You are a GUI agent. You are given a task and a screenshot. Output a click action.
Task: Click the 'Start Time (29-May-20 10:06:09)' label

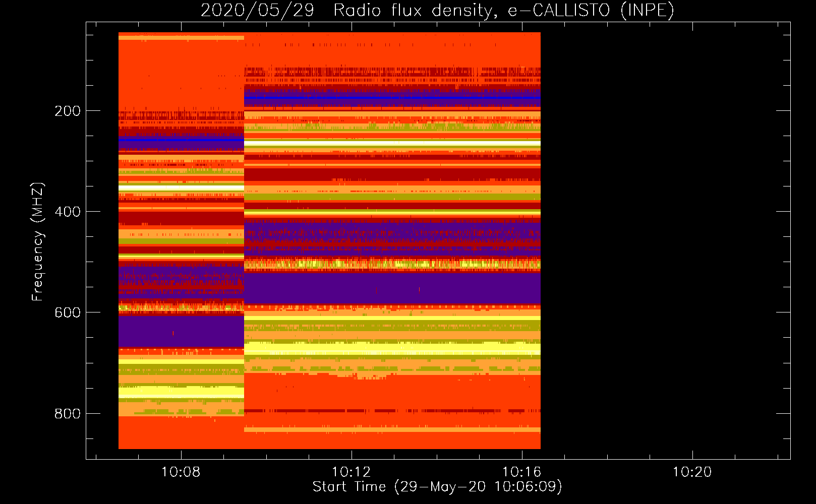coord(437,487)
